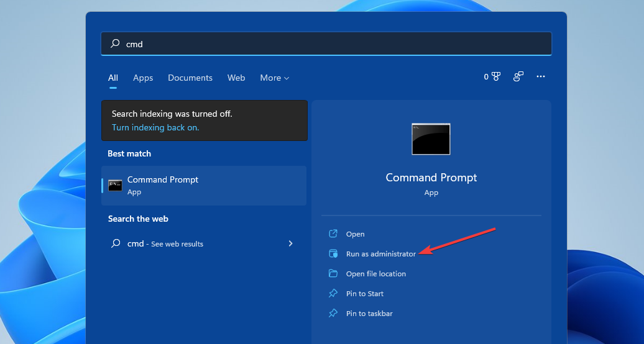Open cmd See web results entry
The image size is (644, 344).
204,243
